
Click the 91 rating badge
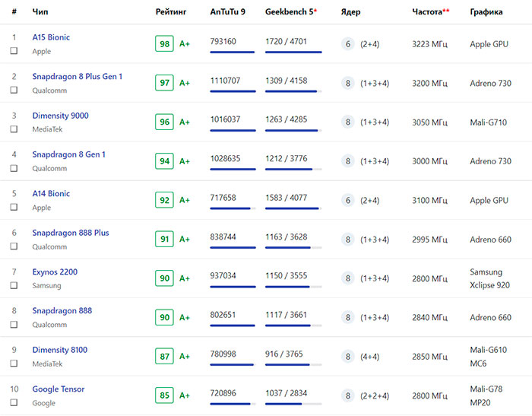click(165, 239)
